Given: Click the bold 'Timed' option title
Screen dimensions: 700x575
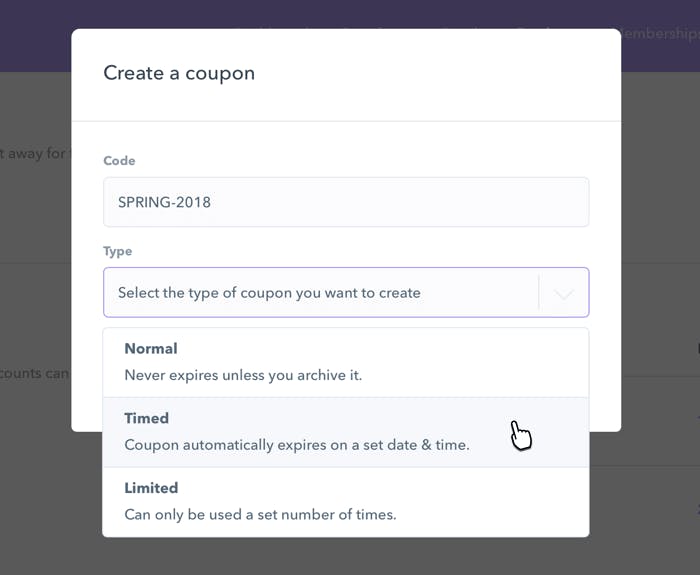Looking at the screenshot, I should 146,418.
